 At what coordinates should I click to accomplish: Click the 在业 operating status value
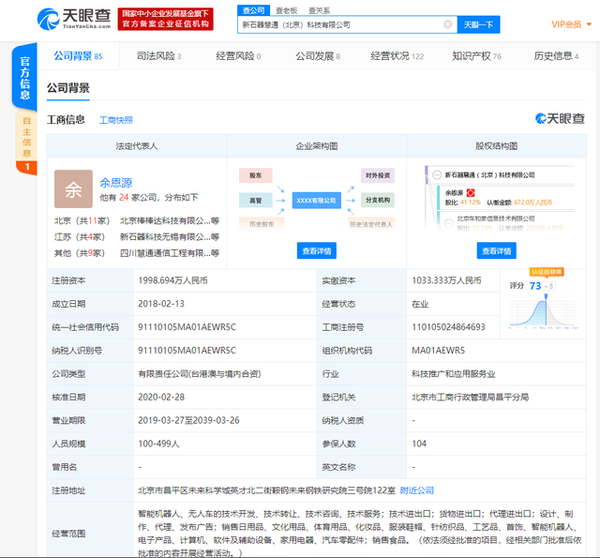(x=420, y=304)
